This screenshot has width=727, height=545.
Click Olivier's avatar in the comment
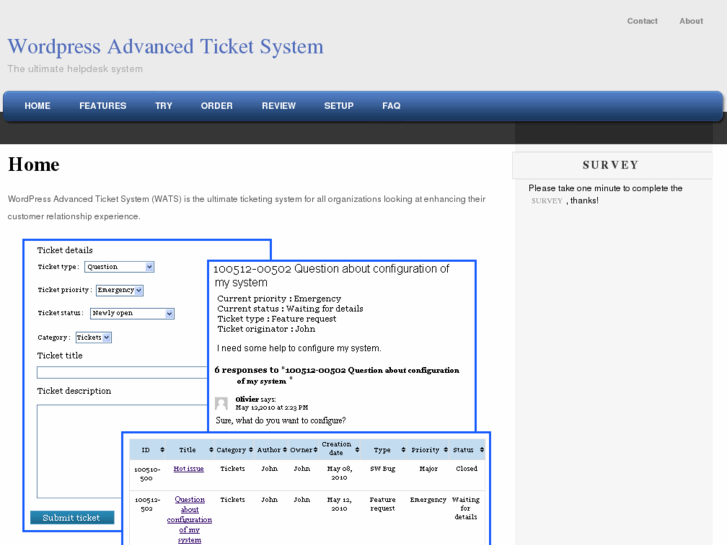(221, 404)
